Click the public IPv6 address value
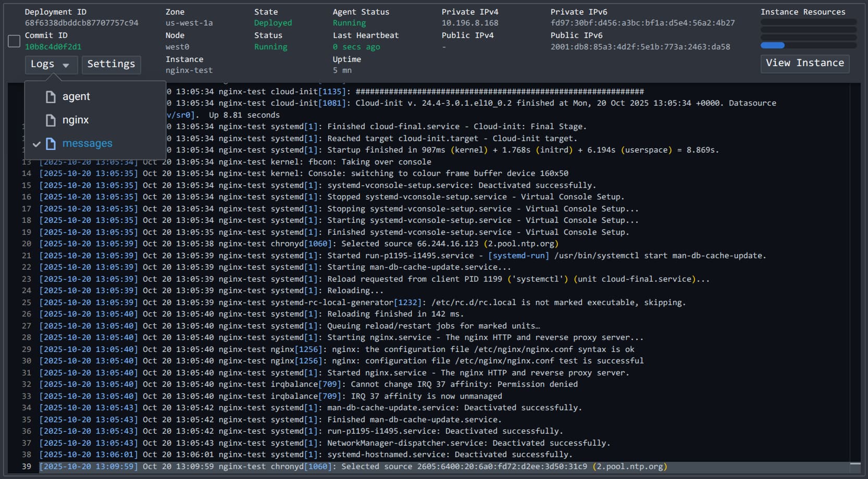 tap(640, 47)
